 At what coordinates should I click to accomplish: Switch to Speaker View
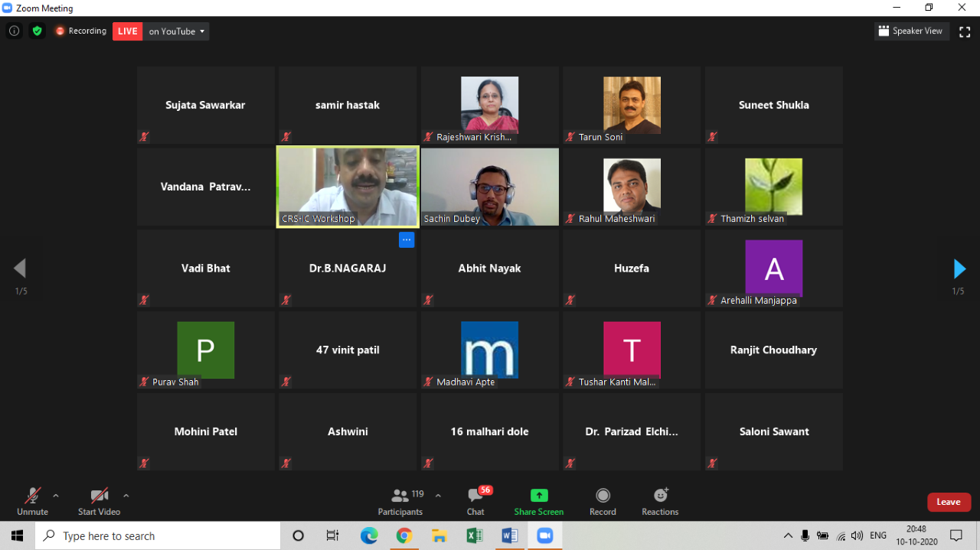click(911, 31)
